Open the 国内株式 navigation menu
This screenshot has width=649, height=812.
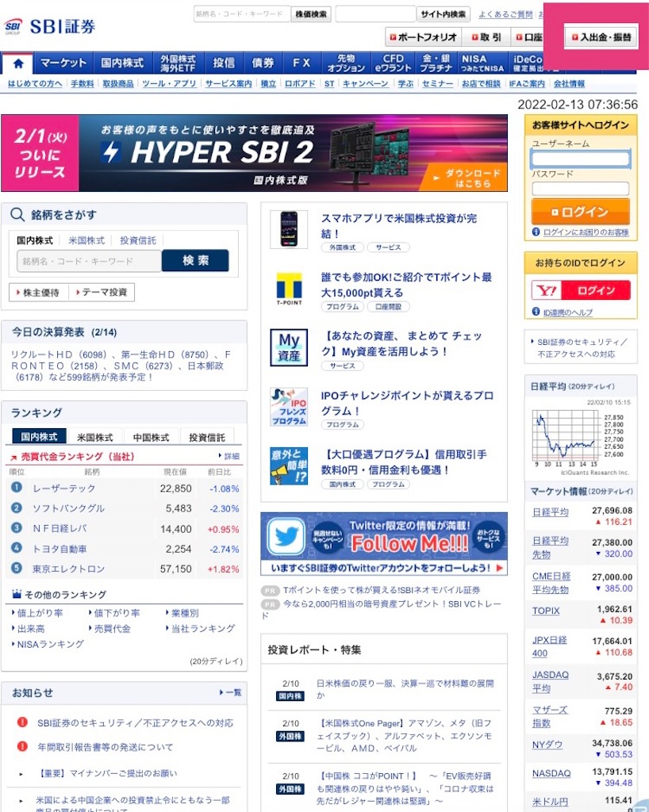tap(123, 63)
